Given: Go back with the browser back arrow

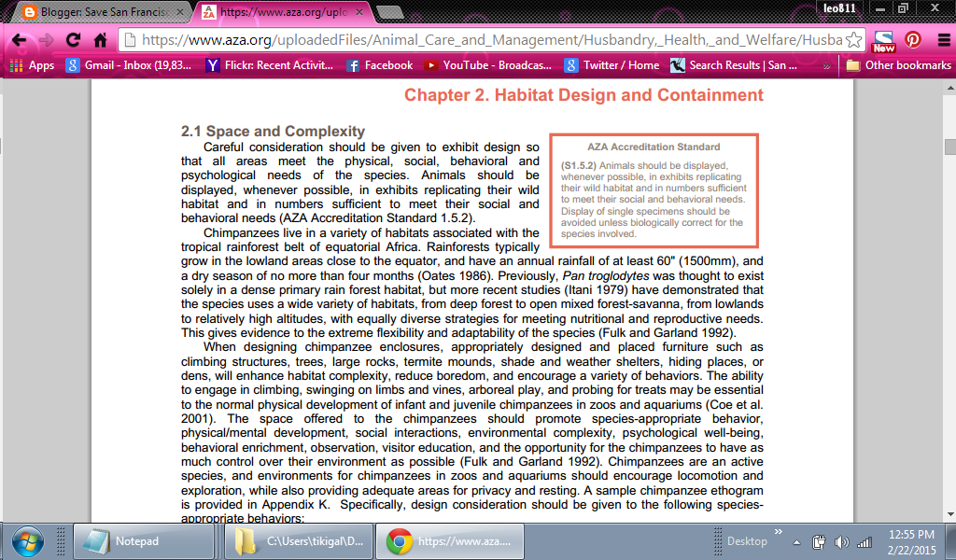Looking at the screenshot, I should pyautogui.click(x=19, y=40).
